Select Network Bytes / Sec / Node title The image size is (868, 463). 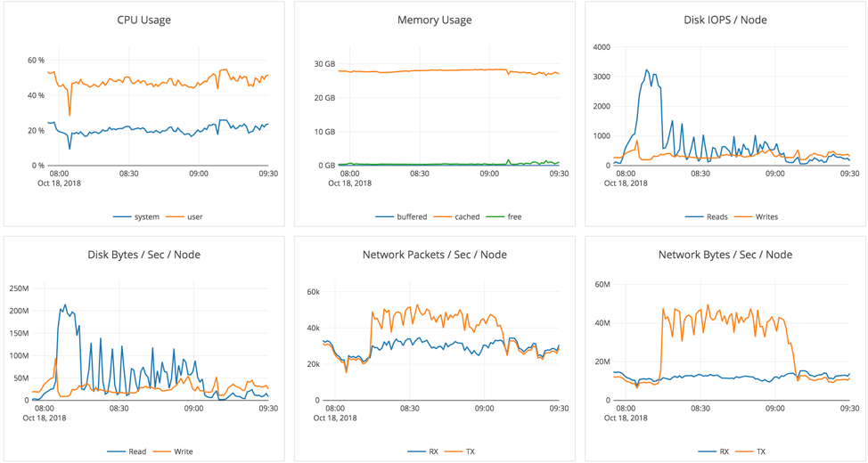coord(725,255)
